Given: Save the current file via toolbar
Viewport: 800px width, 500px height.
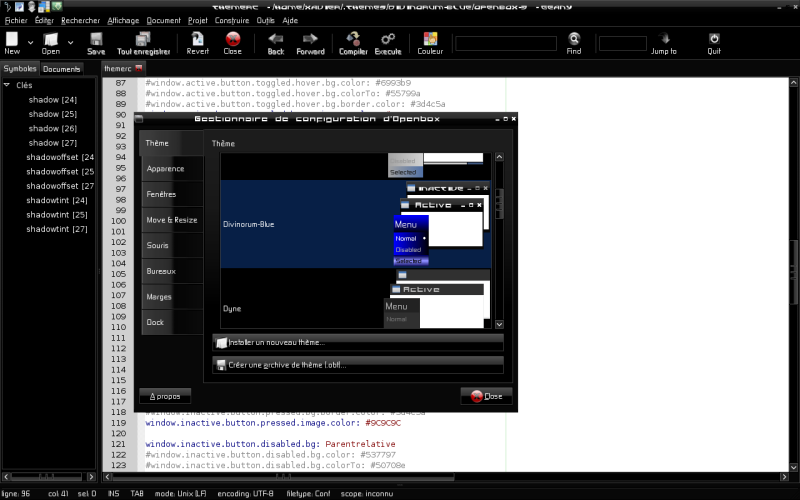Looking at the screenshot, I should tap(96, 39).
